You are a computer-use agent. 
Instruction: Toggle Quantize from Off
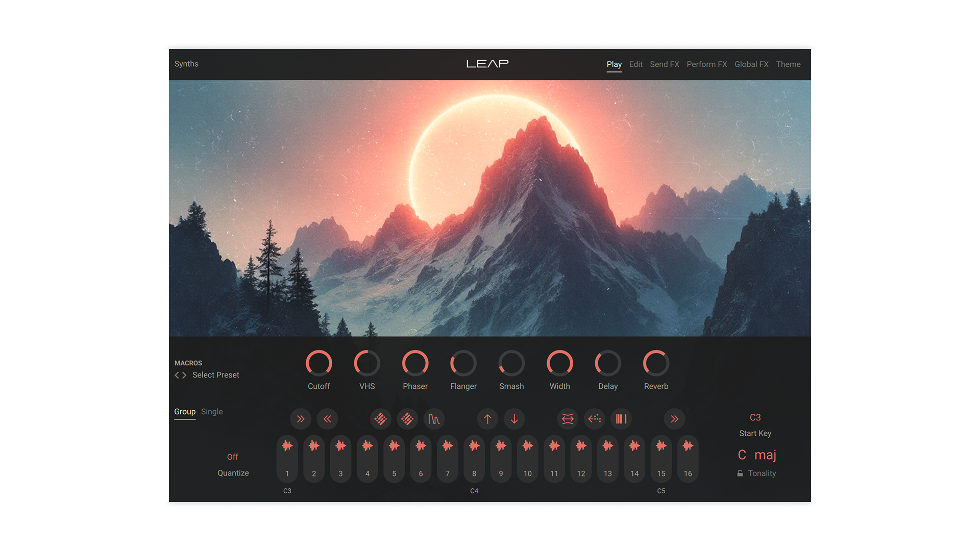coord(233,457)
